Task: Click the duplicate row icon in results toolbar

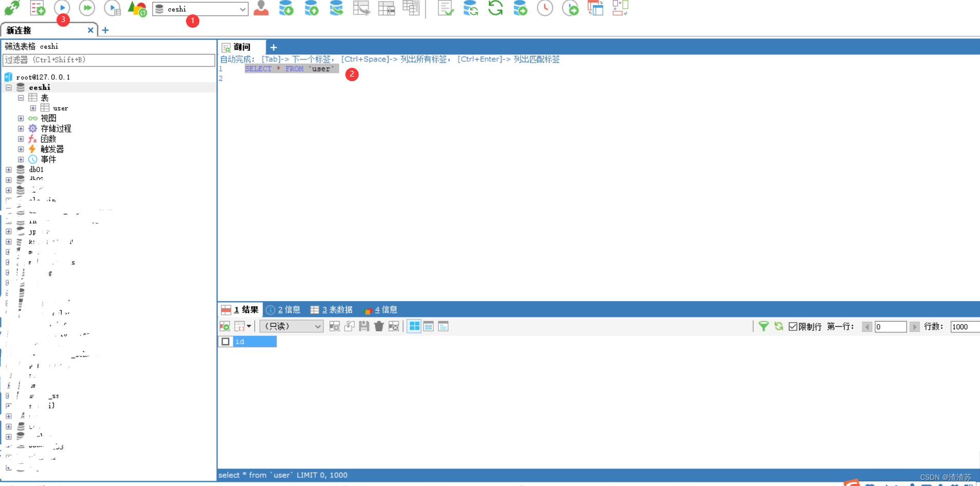Action: pos(349,326)
